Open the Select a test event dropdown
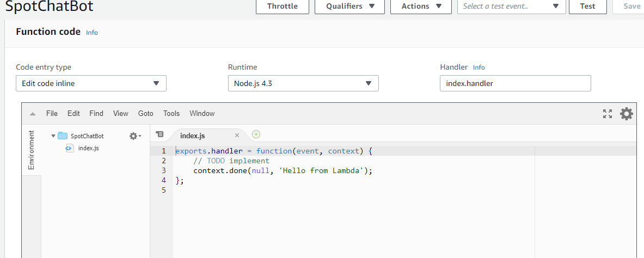Image resolution: width=644 pixels, height=258 pixels. point(511,7)
